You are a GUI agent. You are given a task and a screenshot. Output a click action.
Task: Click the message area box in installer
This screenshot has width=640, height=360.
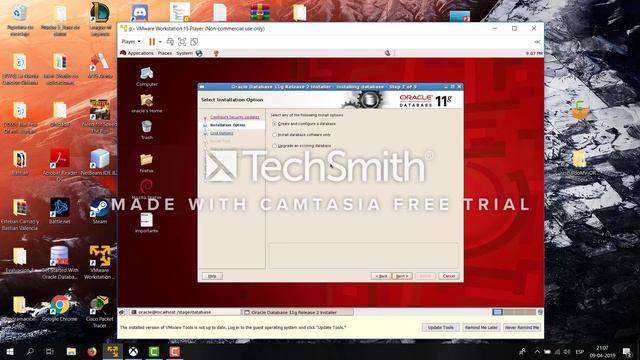pos(363,256)
